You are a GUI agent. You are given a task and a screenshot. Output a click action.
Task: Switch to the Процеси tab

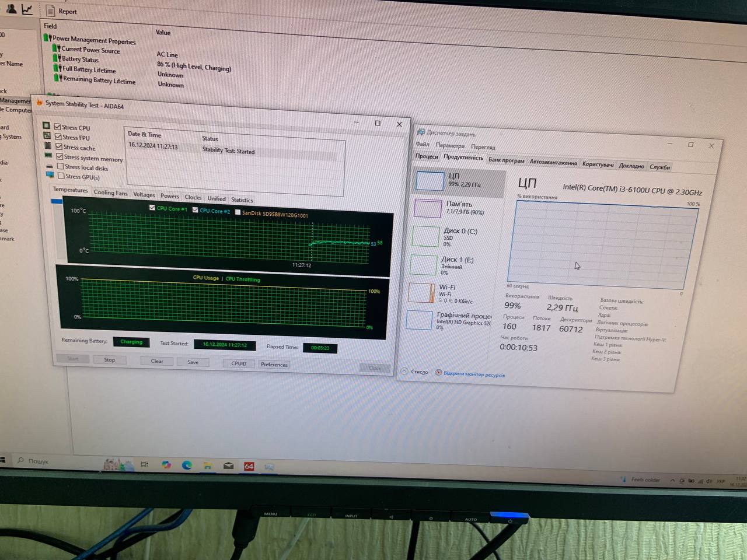[427, 156]
